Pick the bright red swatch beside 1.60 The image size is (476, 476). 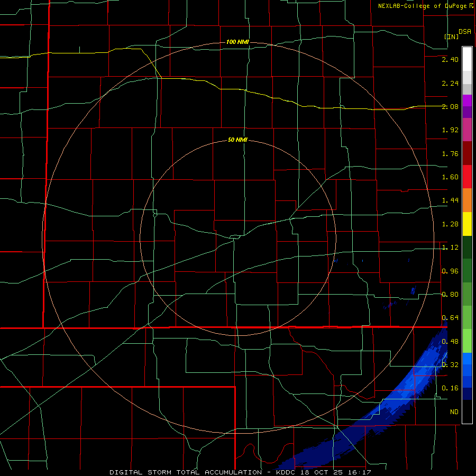coord(467,177)
